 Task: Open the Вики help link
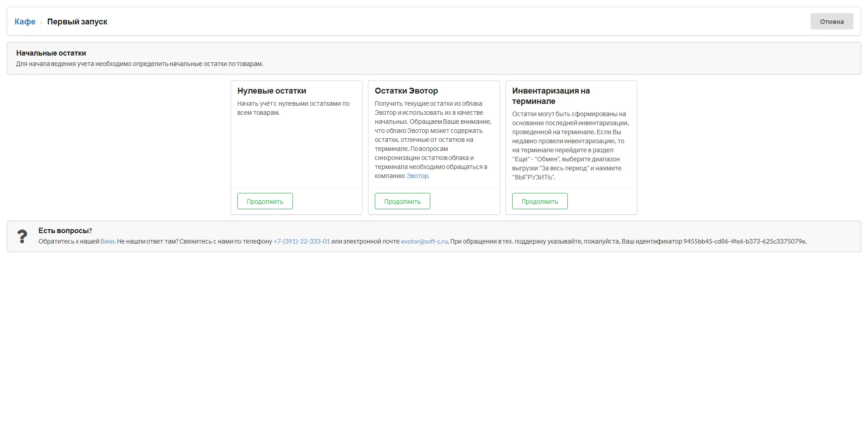pyautogui.click(x=107, y=242)
